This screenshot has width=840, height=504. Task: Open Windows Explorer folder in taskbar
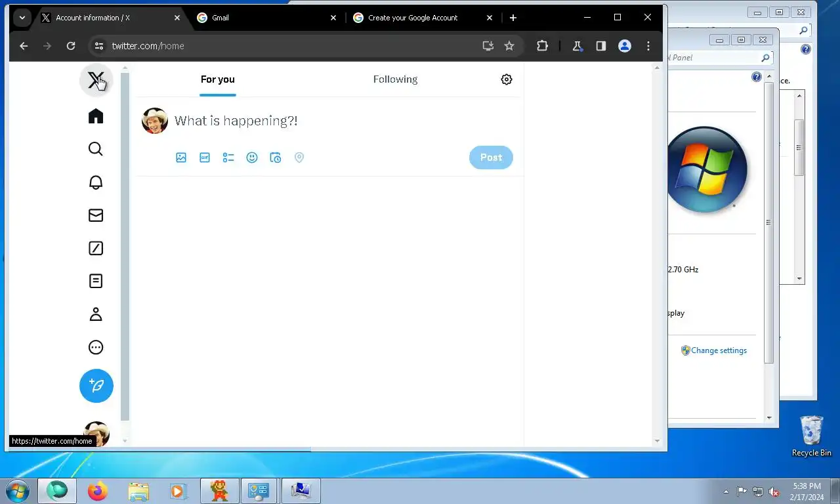(x=138, y=491)
